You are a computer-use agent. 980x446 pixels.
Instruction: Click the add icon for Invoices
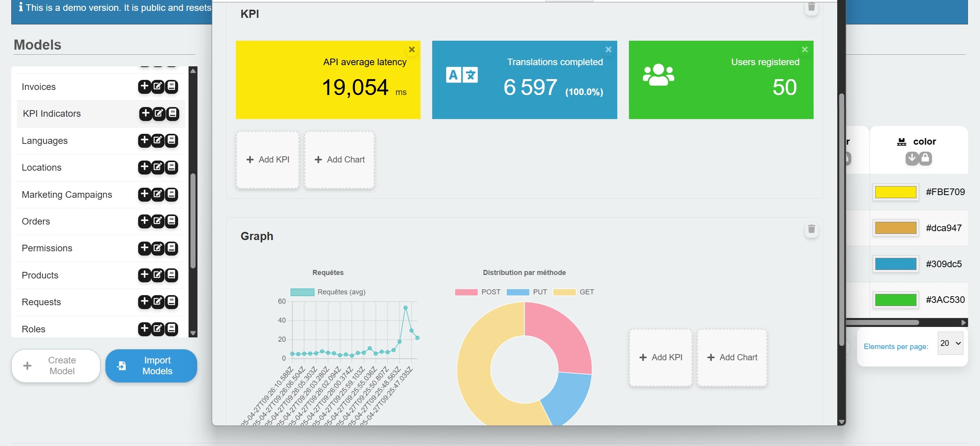(144, 86)
